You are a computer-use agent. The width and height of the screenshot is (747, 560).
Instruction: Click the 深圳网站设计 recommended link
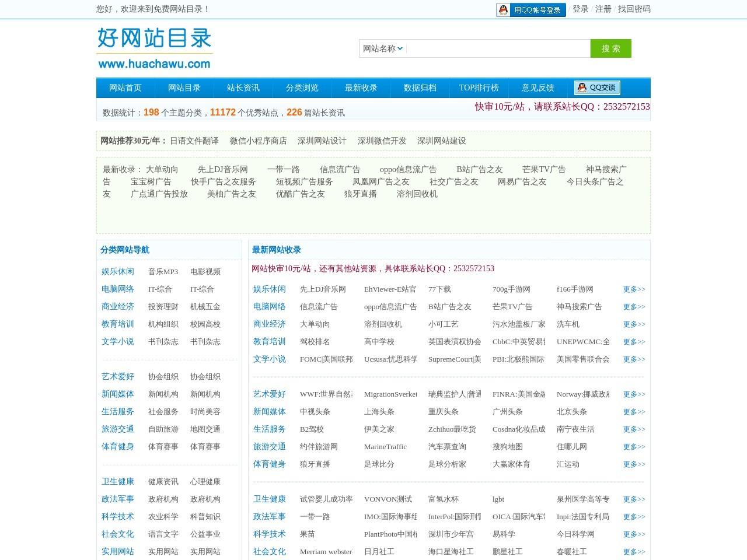coord(322,141)
